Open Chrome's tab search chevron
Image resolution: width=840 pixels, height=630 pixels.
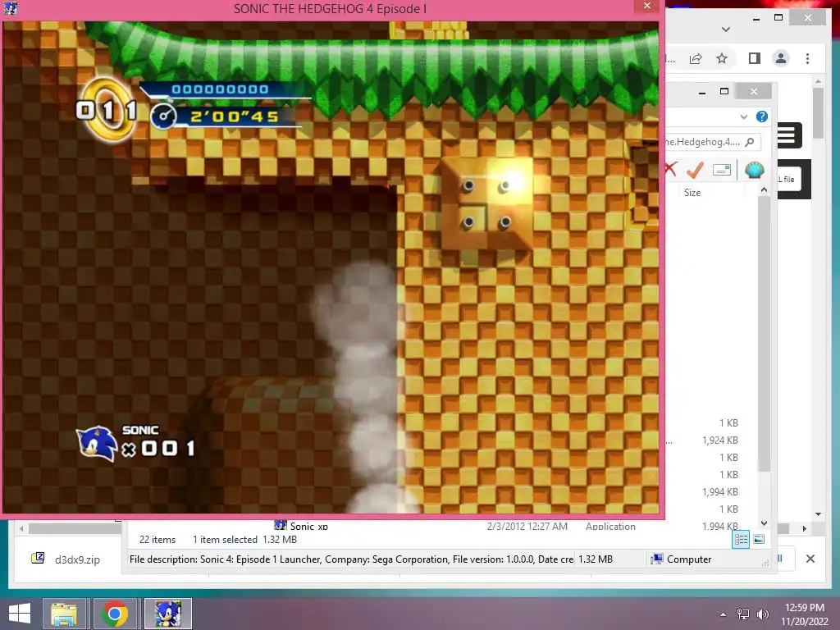point(726,30)
